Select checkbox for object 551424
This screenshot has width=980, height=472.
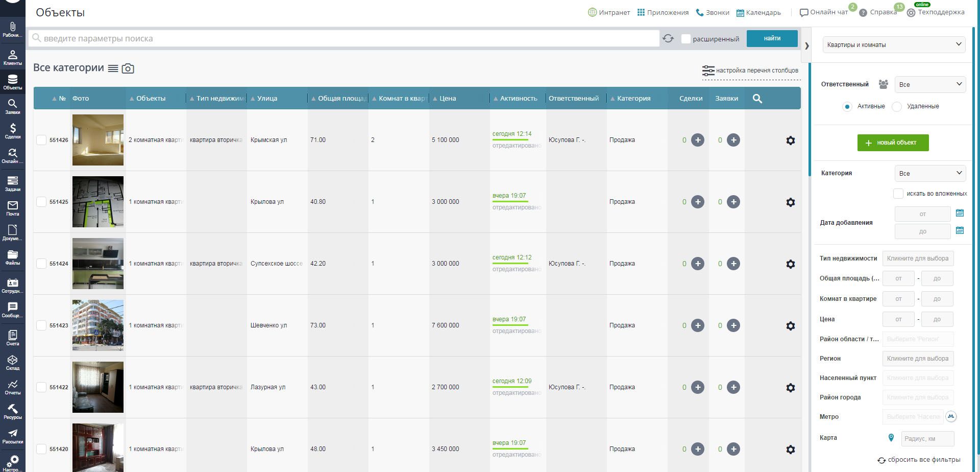41,264
